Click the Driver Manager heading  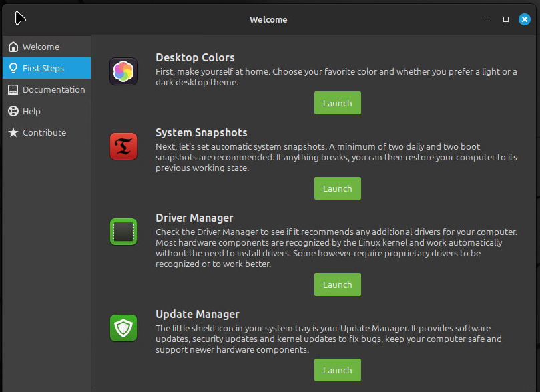(x=194, y=218)
